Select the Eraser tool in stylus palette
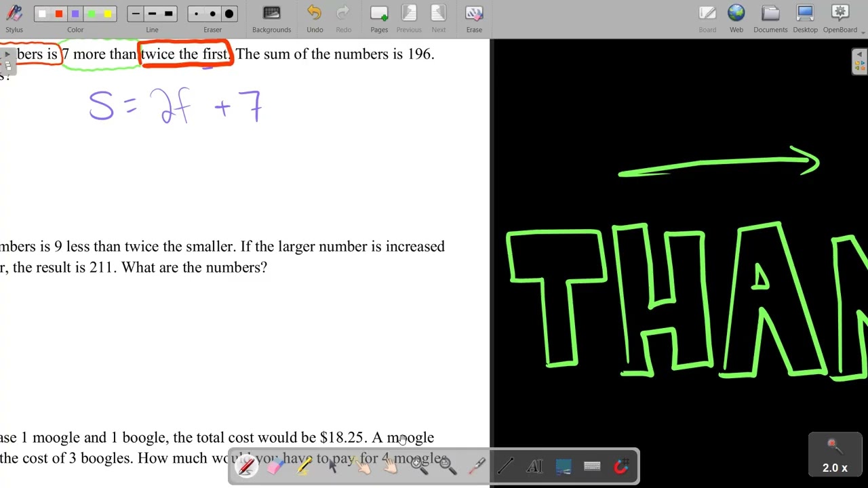Viewport: 868px width, 488px height. click(x=275, y=466)
